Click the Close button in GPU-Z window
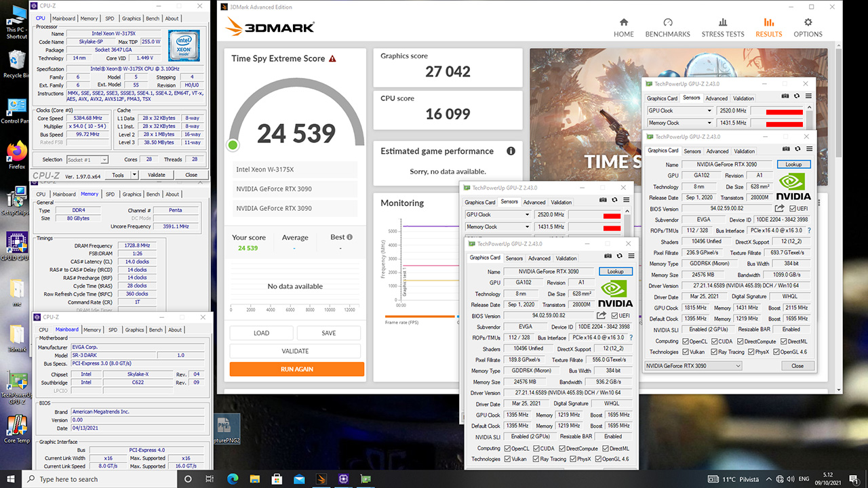 (797, 366)
